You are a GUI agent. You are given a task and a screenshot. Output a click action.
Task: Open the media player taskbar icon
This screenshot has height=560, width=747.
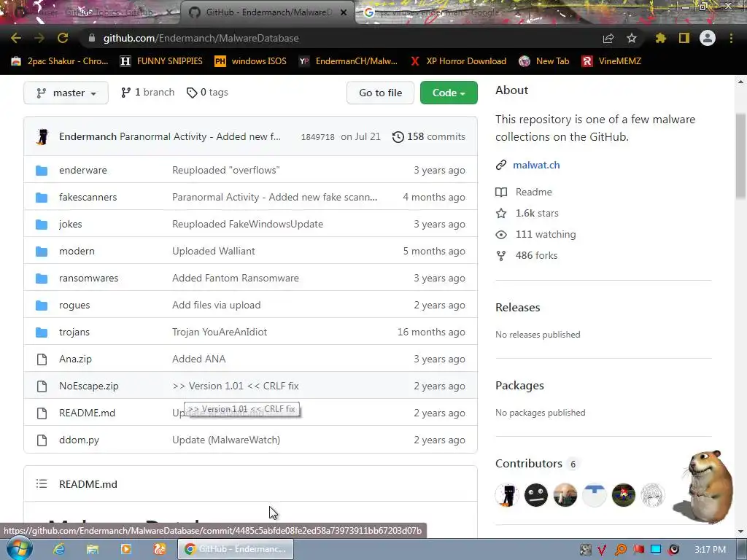tap(125, 549)
